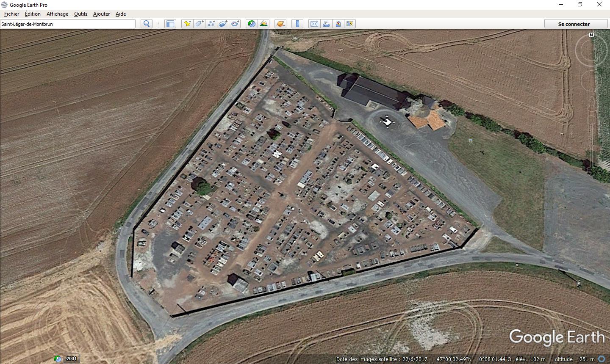Click the Saint-Léger-de-Montbrun search field
The height and width of the screenshot is (364, 610).
coord(68,24)
